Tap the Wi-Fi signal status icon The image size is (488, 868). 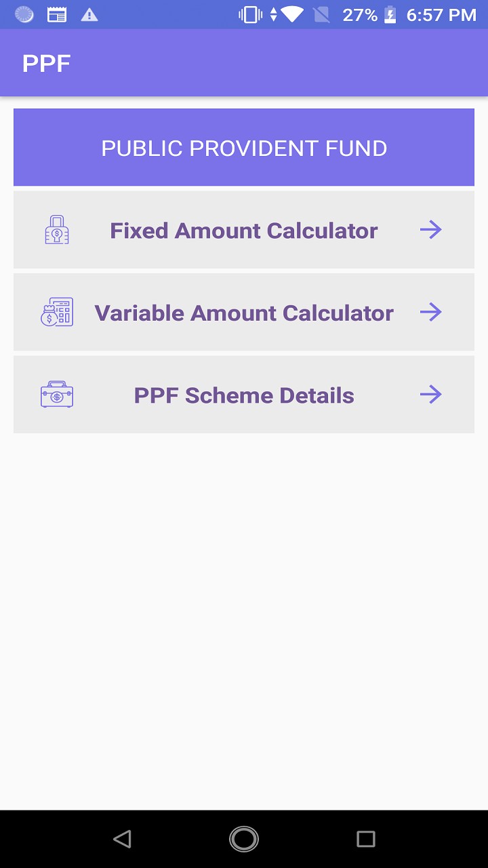[x=293, y=15]
